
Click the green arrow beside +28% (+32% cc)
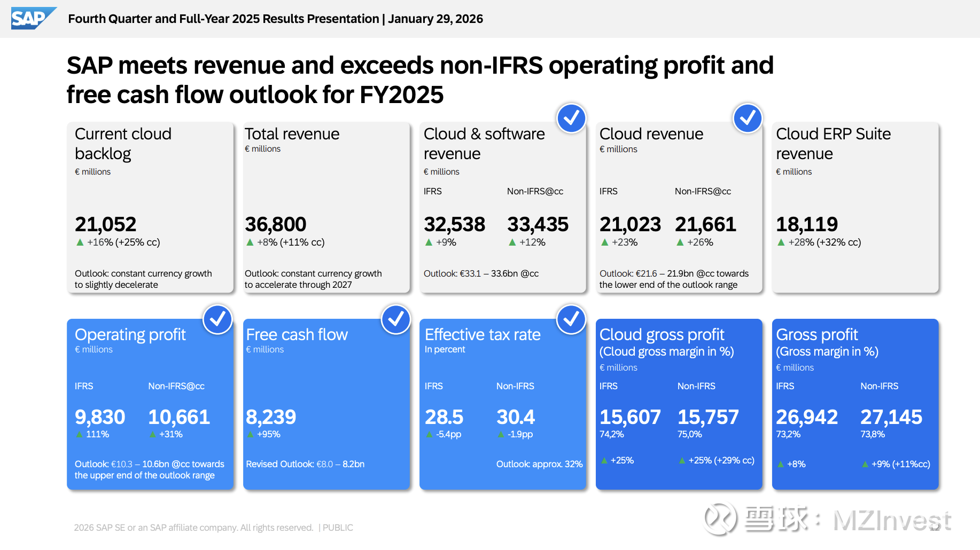coord(781,242)
